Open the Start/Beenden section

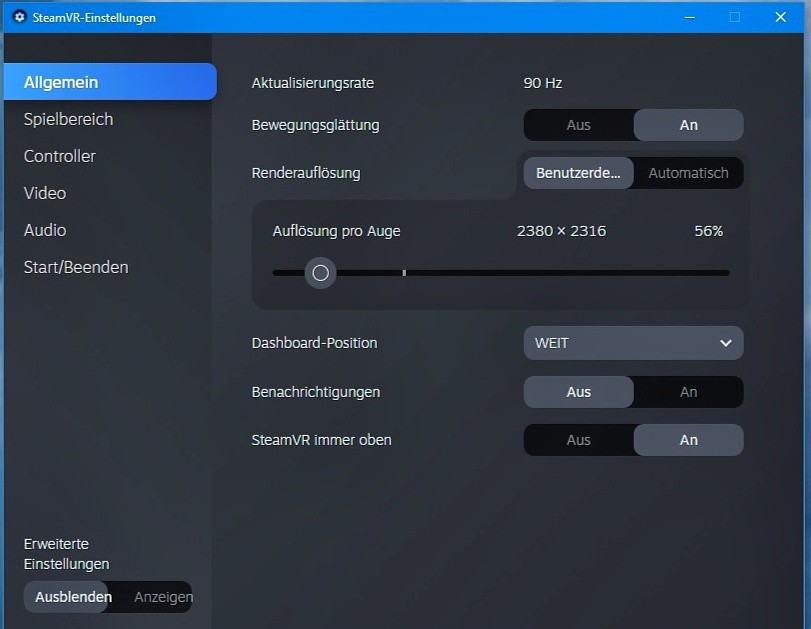tap(76, 267)
